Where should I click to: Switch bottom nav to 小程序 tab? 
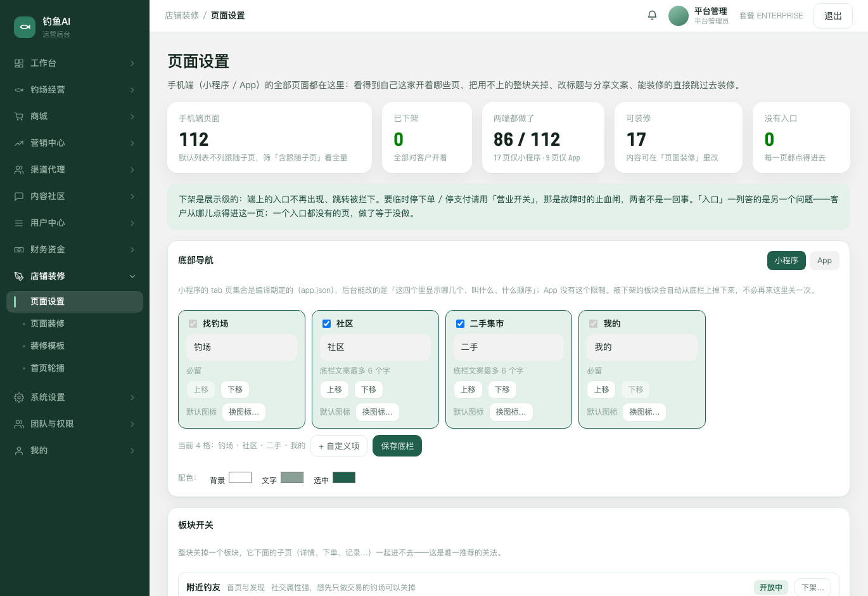(786, 261)
